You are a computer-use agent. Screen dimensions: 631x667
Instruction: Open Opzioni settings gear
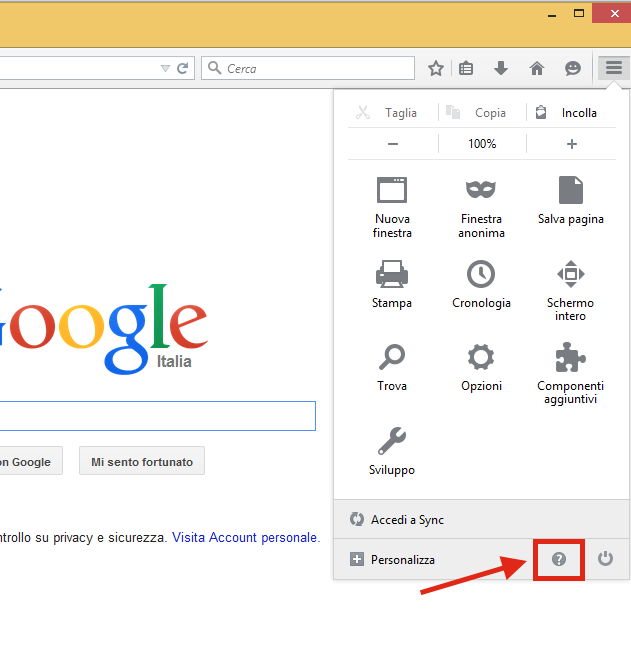[x=481, y=368]
